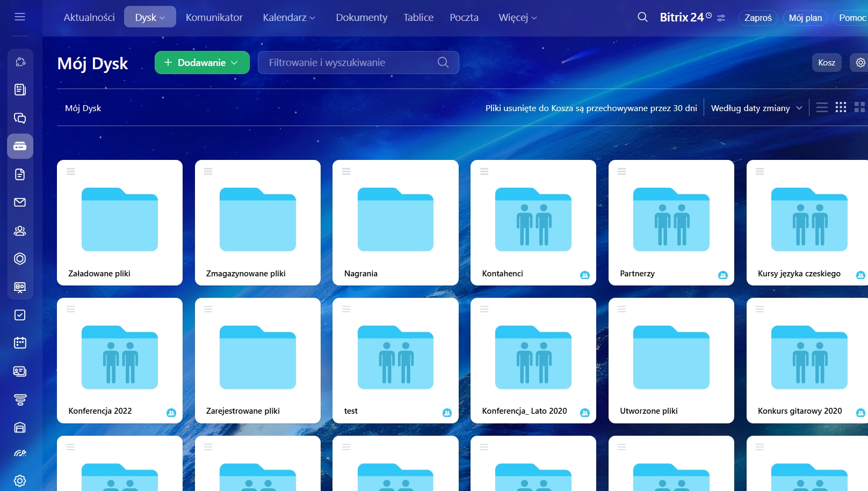The width and height of the screenshot is (868, 491).
Task: Click the sliders icon next to Bitrix 24
Action: tap(721, 18)
